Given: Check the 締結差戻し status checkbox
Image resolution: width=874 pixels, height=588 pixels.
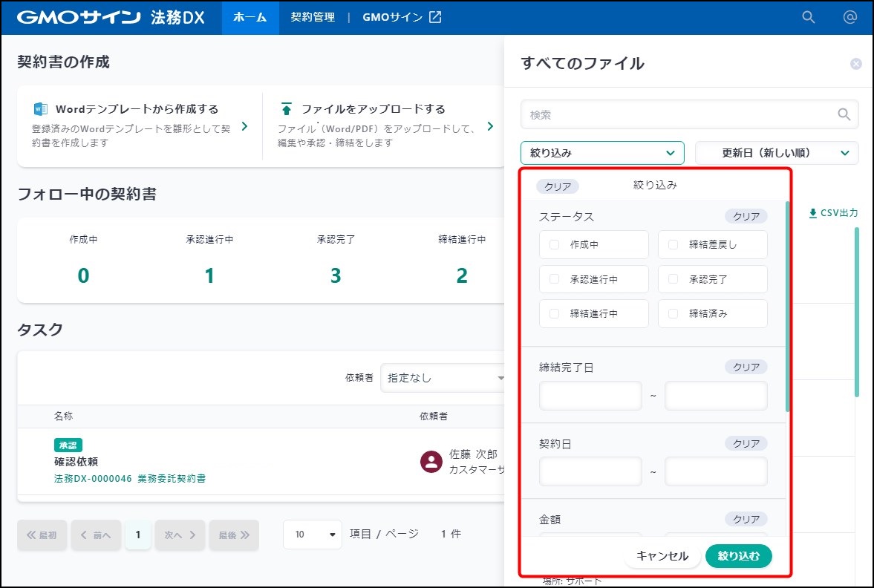Looking at the screenshot, I should pyautogui.click(x=673, y=245).
